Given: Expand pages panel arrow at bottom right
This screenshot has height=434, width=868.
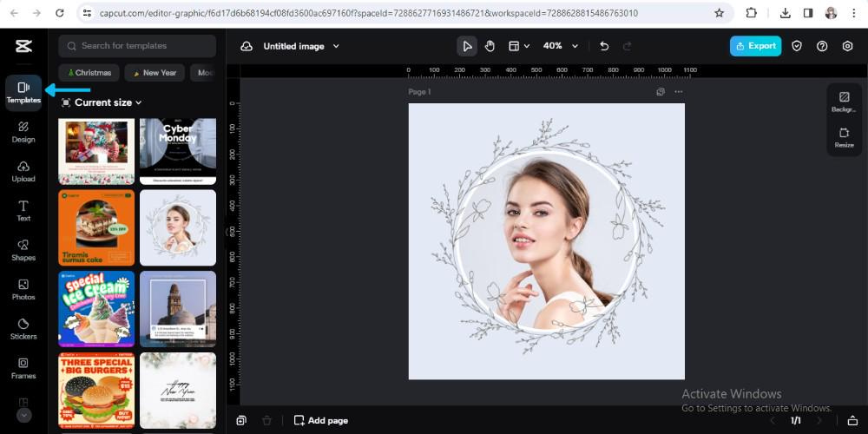Looking at the screenshot, I should point(852,421).
